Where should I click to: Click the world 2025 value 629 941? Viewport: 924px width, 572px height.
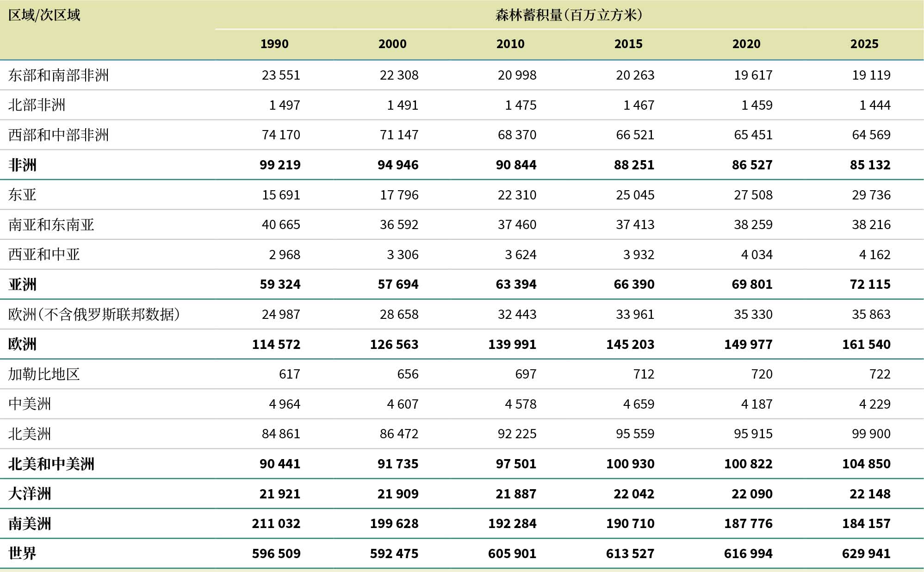click(866, 553)
